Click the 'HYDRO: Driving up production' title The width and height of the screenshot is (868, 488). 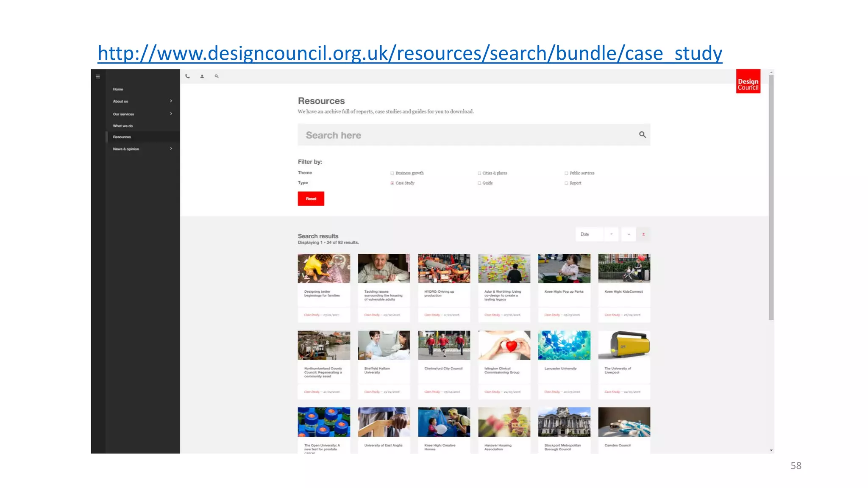point(439,294)
